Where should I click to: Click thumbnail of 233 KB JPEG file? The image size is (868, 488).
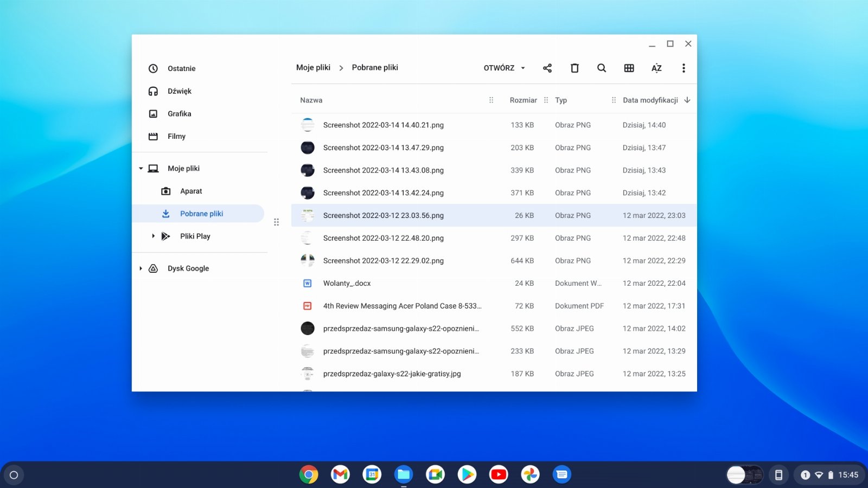[308, 351]
